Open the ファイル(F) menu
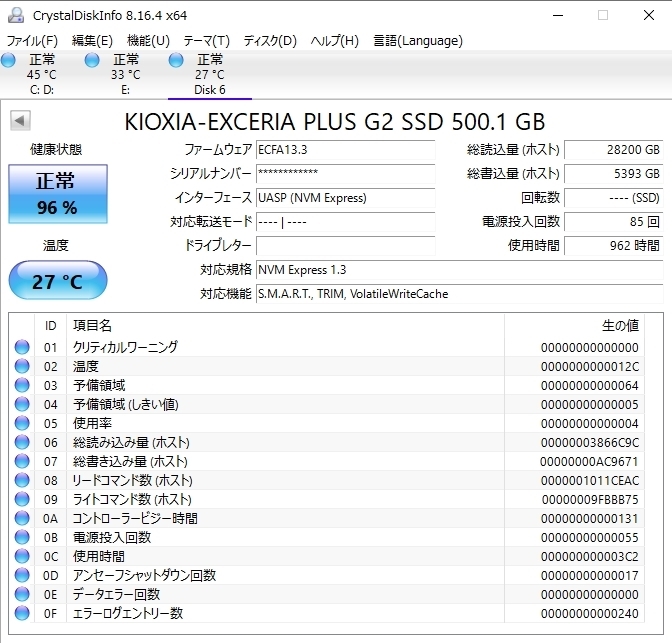 coord(32,41)
